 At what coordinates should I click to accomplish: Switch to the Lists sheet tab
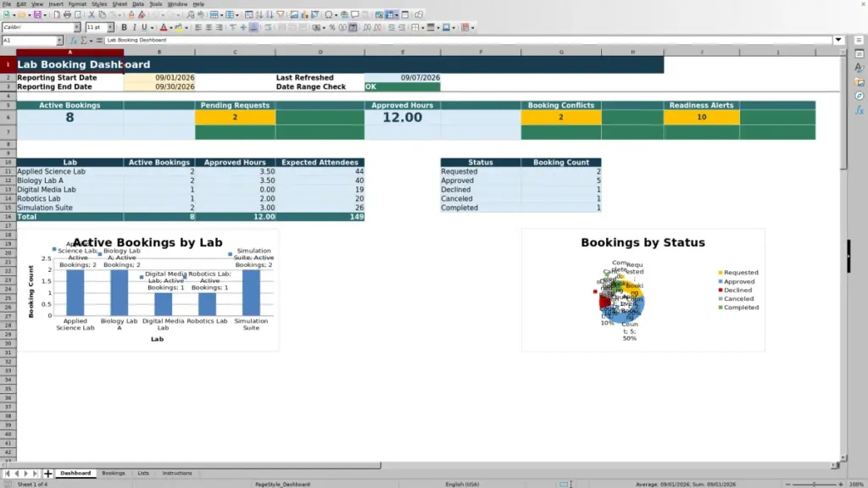coord(143,474)
